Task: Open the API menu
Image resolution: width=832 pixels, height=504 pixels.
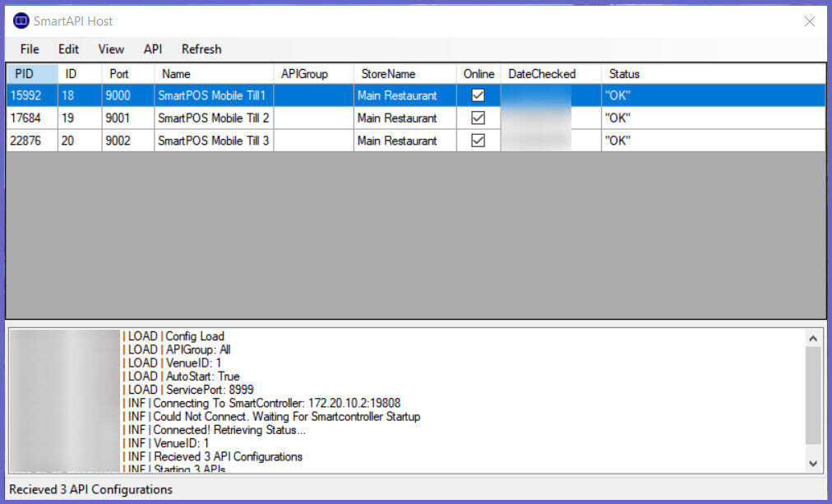Action: pos(153,49)
